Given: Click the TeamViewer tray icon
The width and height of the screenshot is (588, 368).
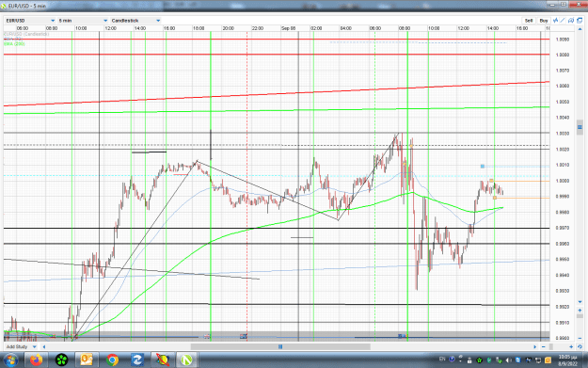Looking at the screenshot, I should [x=518, y=360].
